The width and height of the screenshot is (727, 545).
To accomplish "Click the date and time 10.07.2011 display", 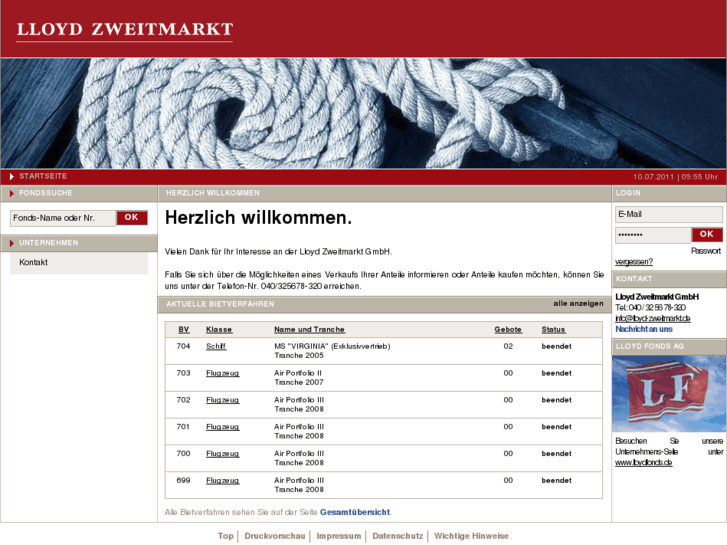I will coord(675,177).
